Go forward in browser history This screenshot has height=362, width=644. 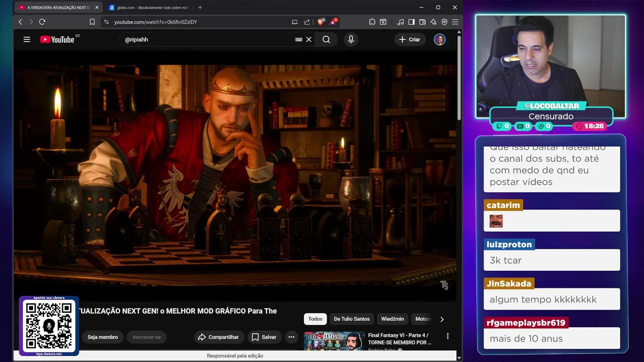(31, 22)
